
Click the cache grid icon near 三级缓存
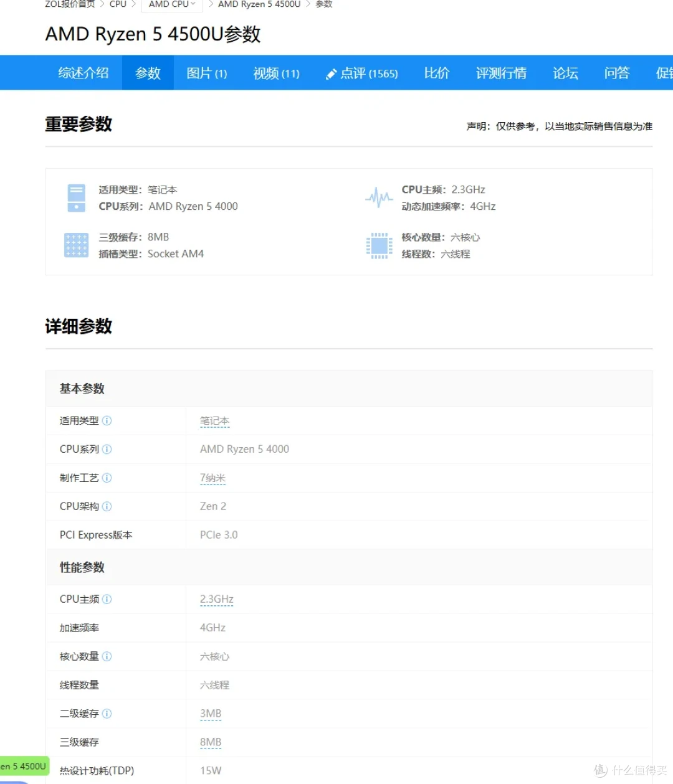click(x=76, y=245)
